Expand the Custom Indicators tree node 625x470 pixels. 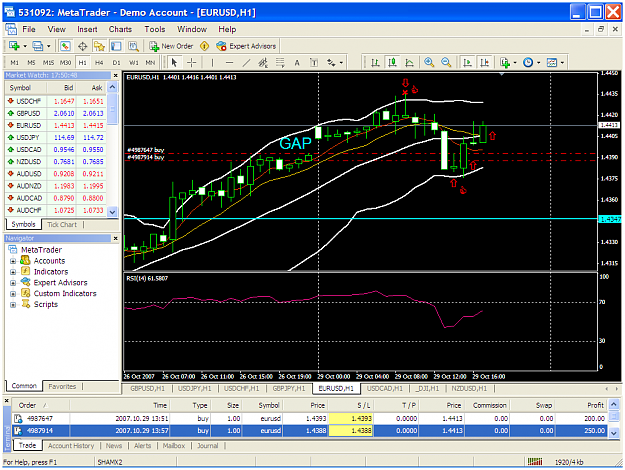pyautogui.click(x=13, y=294)
